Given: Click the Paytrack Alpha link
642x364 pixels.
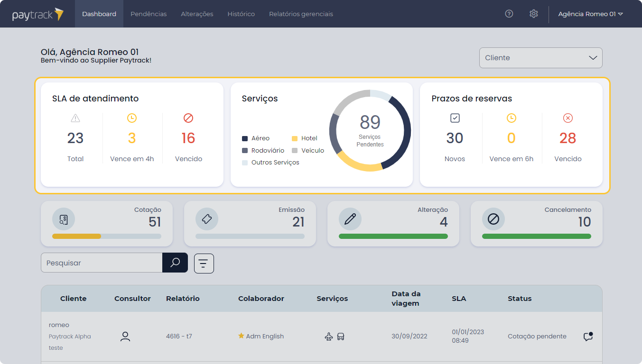Looking at the screenshot, I should coord(70,337).
